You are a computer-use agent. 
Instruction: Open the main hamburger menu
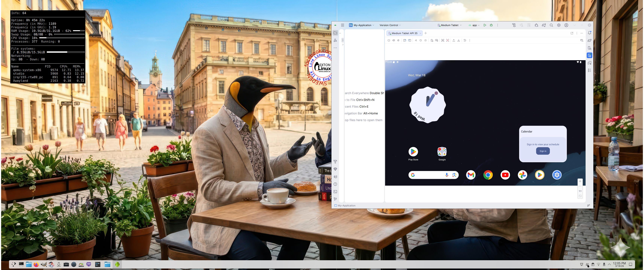[343, 25]
